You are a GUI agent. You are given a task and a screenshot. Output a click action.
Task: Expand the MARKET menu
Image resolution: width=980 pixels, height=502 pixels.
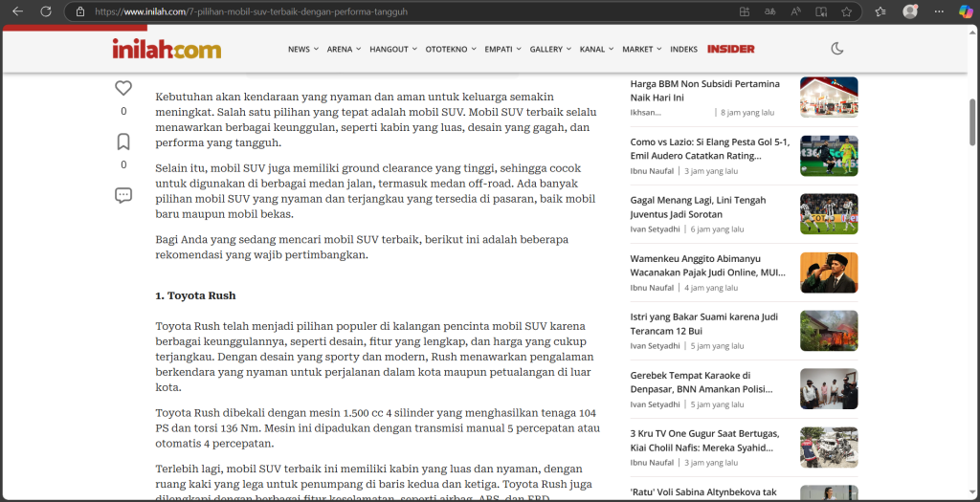pyautogui.click(x=642, y=50)
